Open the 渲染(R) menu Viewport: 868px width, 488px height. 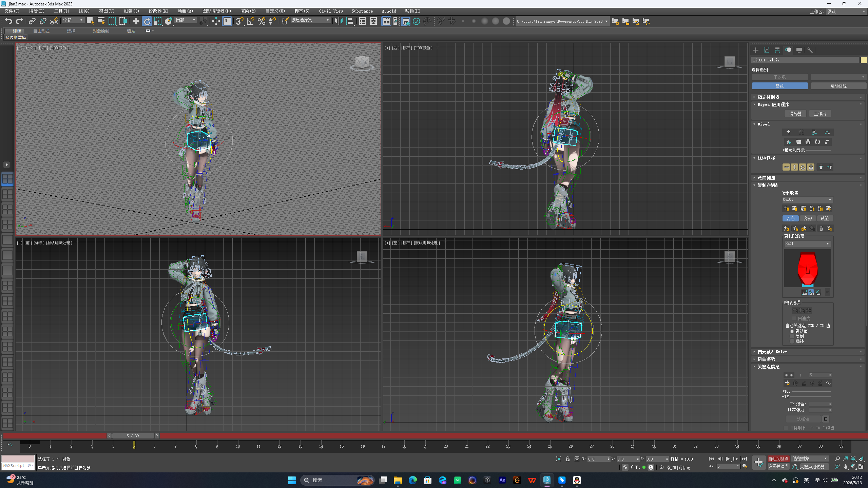coord(248,11)
